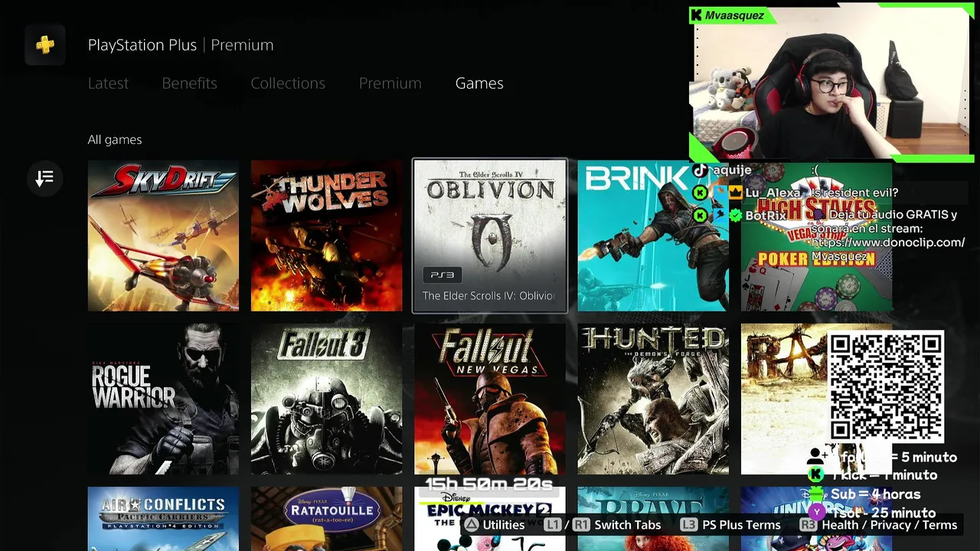Click the stream webcam overlay

pyautogui.click(x=831, y=83)
